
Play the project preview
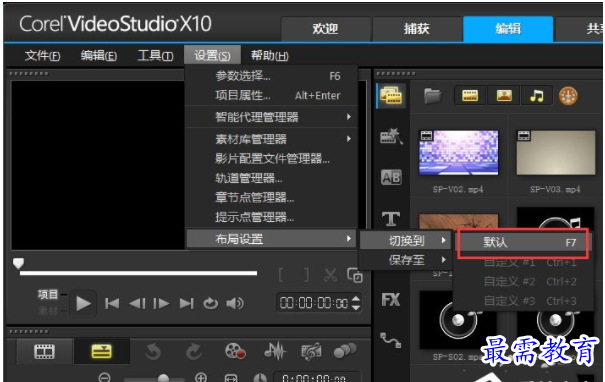pyautogui.click(x=83, y=304)
